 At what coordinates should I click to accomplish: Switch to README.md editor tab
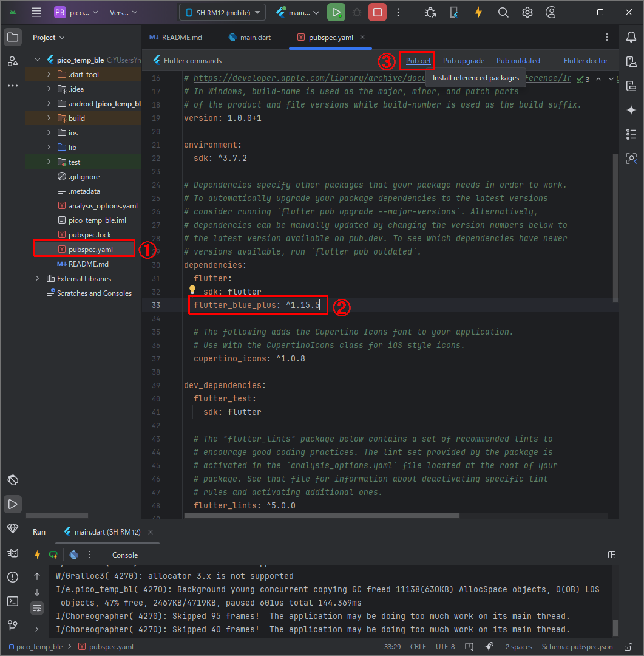point(175,38)
